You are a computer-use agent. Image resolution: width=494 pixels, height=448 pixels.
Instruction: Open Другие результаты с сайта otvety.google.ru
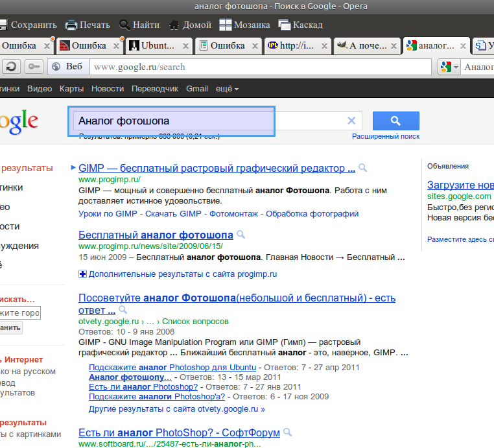coord(177,409)
